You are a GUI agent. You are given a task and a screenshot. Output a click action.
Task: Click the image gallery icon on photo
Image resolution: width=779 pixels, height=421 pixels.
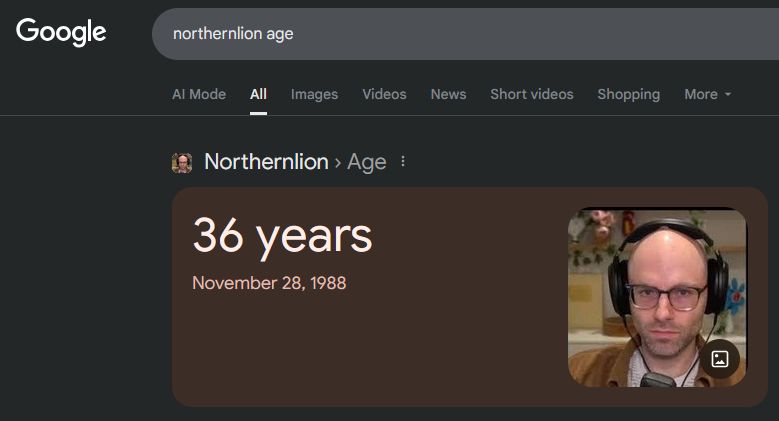coord(720,359)
